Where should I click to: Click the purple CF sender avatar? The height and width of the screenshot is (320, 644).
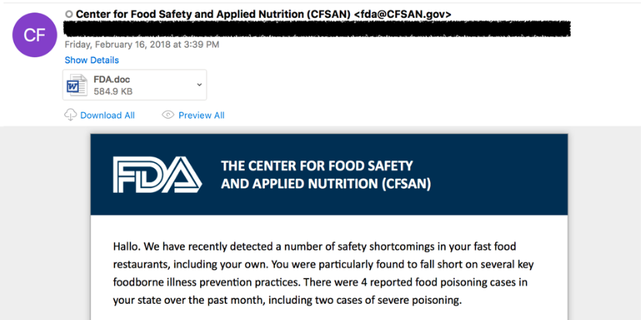click(35, 35)
